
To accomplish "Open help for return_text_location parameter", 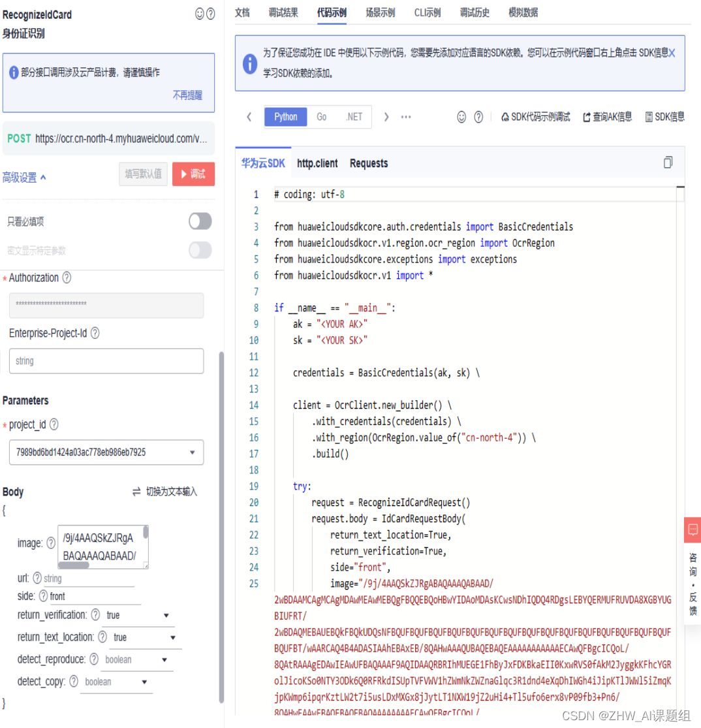I will pos(102,637).
